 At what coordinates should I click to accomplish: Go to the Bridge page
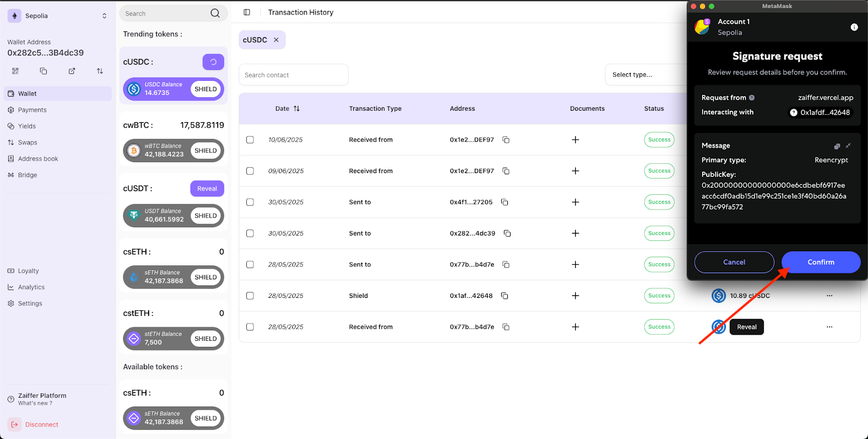pyautogui.click(x=58, y=175)
